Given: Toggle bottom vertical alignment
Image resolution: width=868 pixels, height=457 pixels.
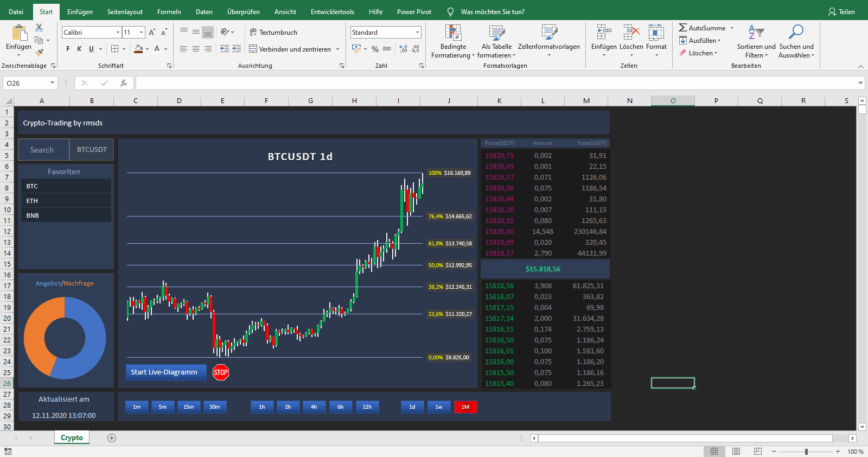Looking at the screenshot, I should 208,33.
